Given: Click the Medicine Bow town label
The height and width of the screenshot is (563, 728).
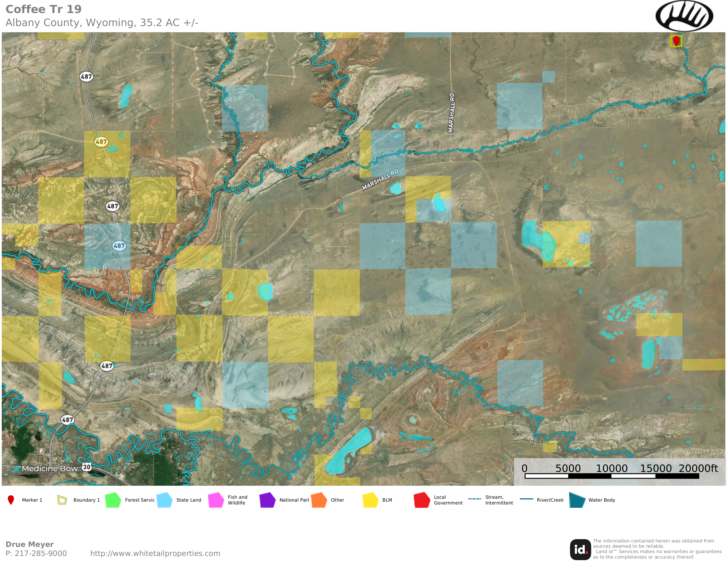Looking at the screenshot, I should click(50, 468).
